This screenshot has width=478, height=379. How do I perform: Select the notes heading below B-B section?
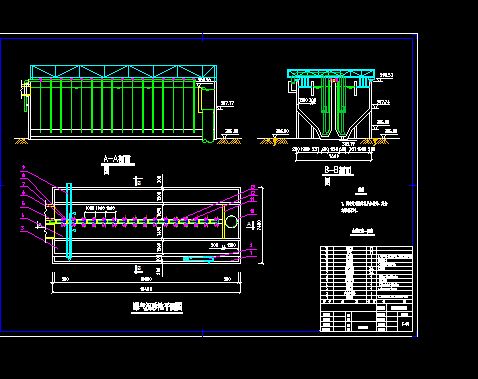click(361, 191)
